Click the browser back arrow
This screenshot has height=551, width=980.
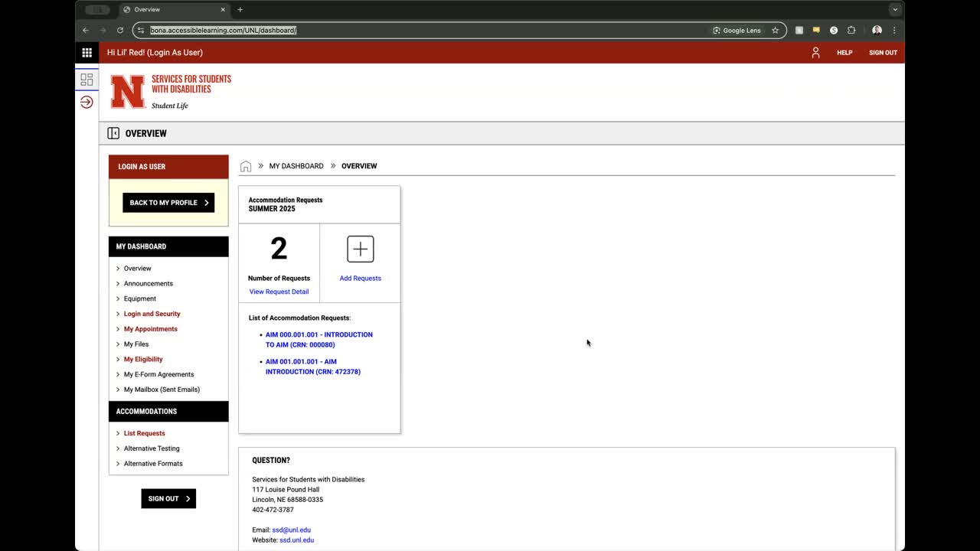(x=86, y=31)
